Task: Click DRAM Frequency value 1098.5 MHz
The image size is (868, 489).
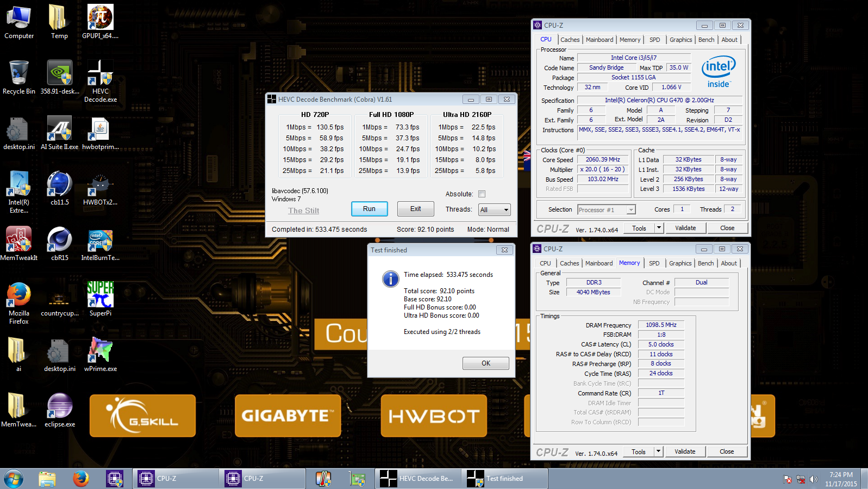Action: [661, 325]
